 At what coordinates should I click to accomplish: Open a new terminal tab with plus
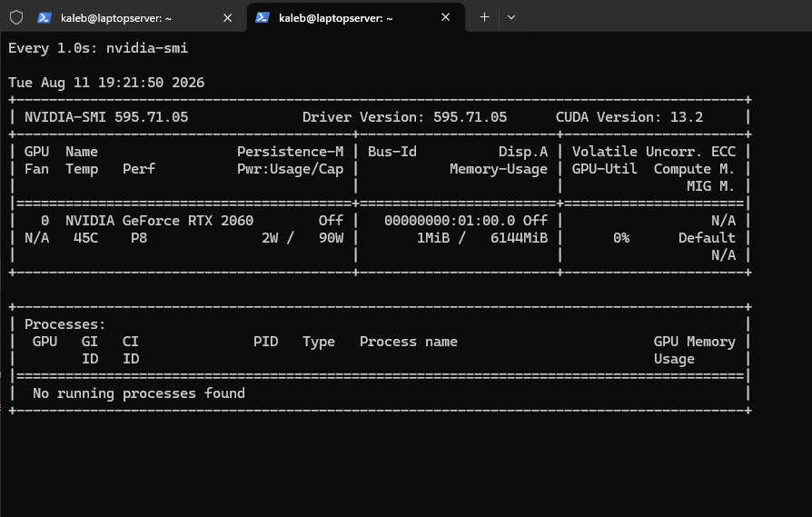coord(484,17)
